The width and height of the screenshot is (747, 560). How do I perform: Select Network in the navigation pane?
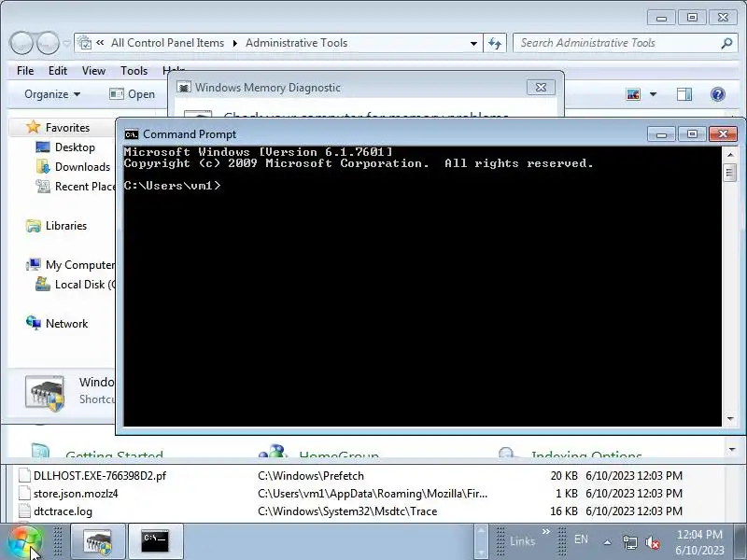click(x=66, y=323)
